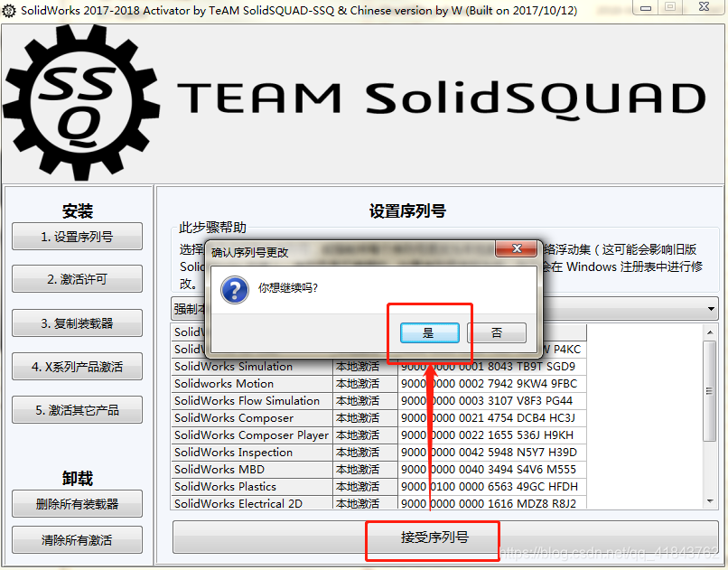This screenshot has height=570, width=728.
Task: Accept serial numbers with 接受序列号 button
Action: click(x=445, y=537)
